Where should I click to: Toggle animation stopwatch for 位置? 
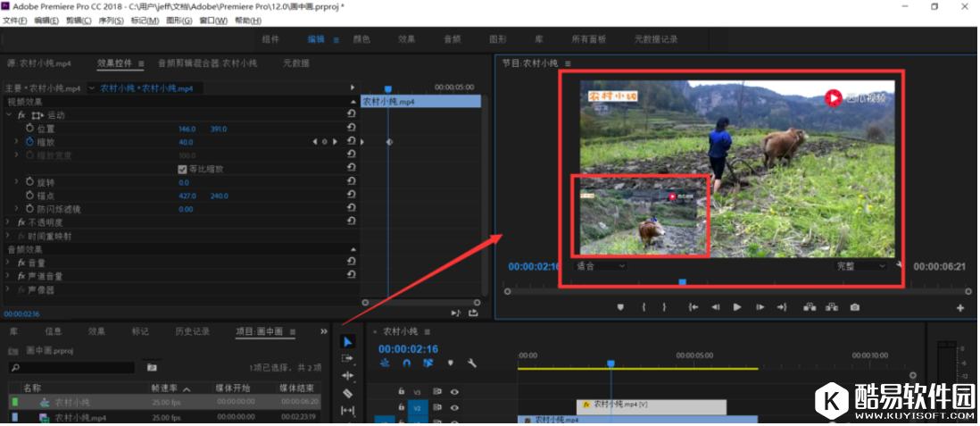pos(29,129)
